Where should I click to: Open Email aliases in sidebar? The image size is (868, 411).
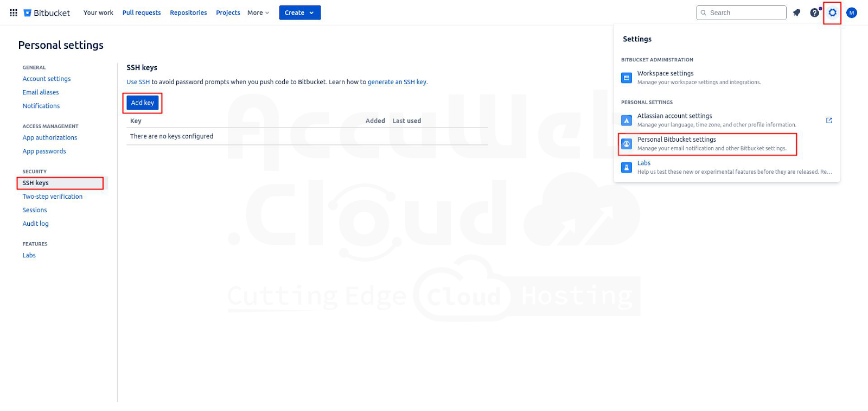click(41, 92)
